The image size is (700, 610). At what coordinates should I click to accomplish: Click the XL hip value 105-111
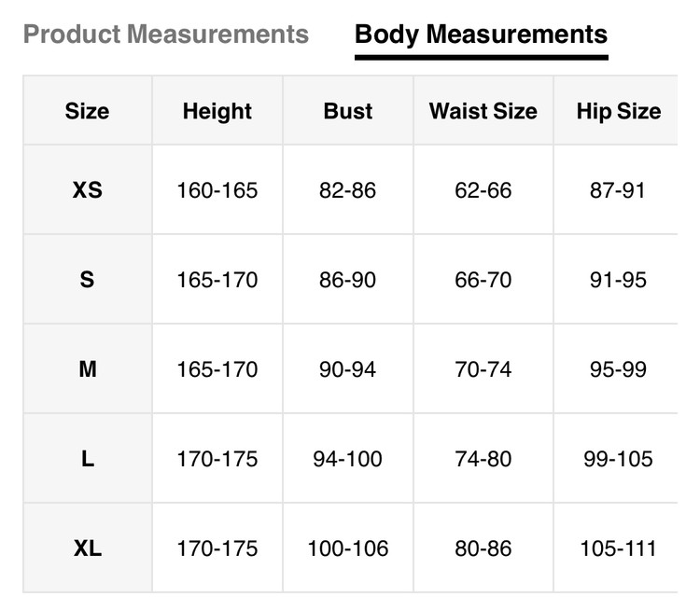tap(618, 548)
